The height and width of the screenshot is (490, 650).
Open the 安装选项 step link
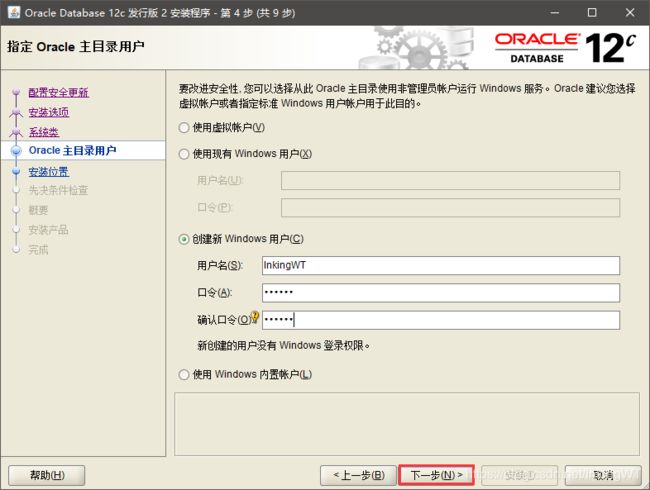pyautogui.click(x=49, y=112)
